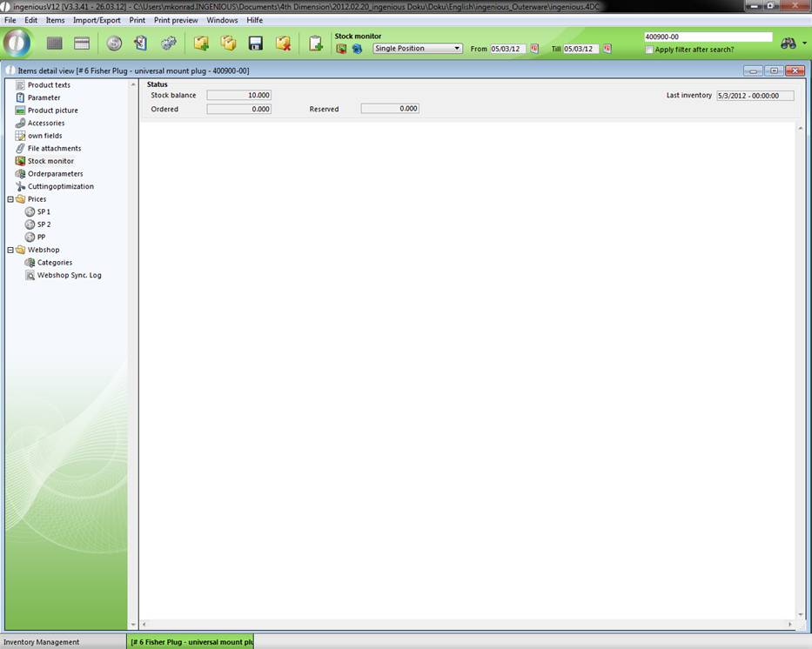Open Webshop Sync. Log entry
This screenshot has width=812, height=649.
pyautogui.click(x=69, y=275)
